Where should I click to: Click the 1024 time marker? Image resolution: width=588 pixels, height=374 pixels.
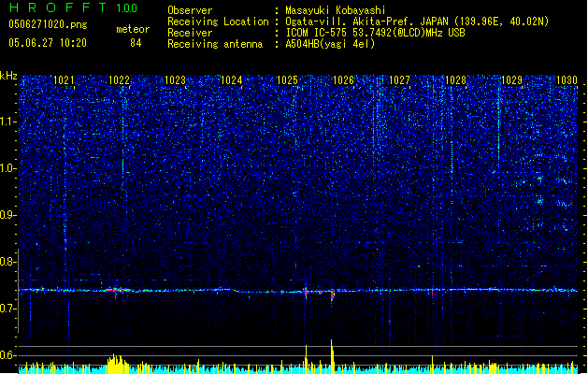pyautogui.click(x=232, y=80)
